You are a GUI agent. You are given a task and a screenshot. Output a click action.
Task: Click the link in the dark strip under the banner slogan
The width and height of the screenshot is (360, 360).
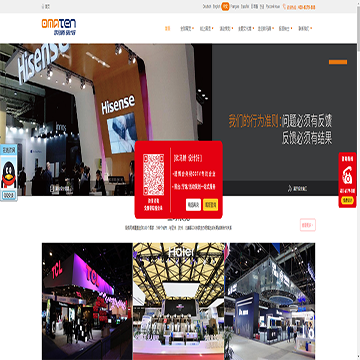click(297, 189)
